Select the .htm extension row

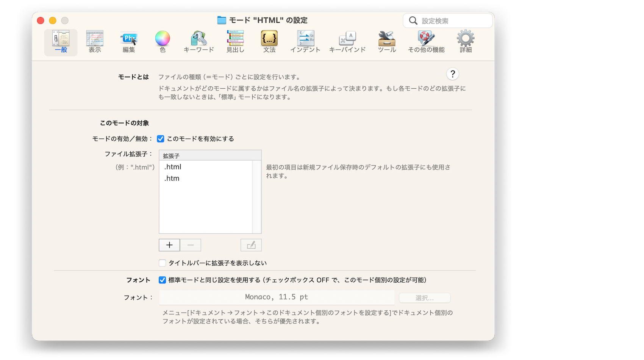205,178
